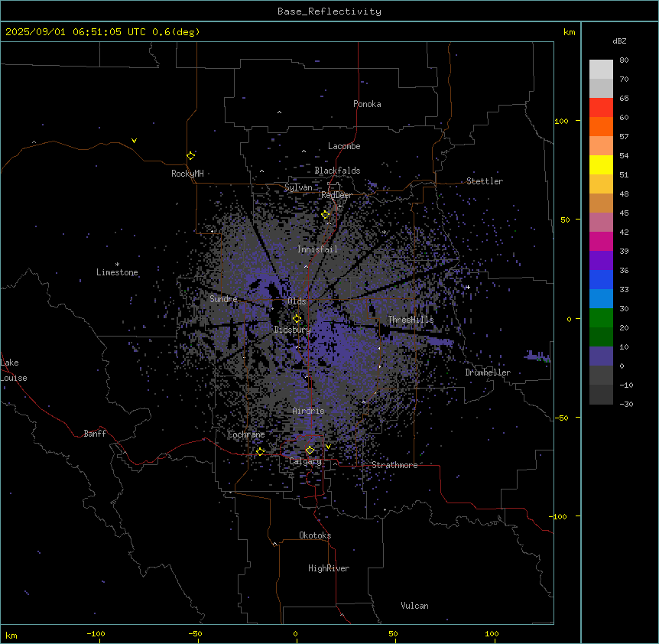Choose the gold 48-51 dBZ swatch
The image size is (659, 644).
click(601, 184)
